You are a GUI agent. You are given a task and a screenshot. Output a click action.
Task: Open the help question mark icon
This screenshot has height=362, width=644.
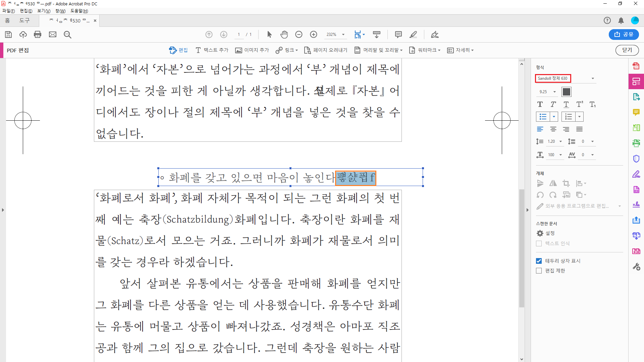pyautogui.click(x=607, y=20)
